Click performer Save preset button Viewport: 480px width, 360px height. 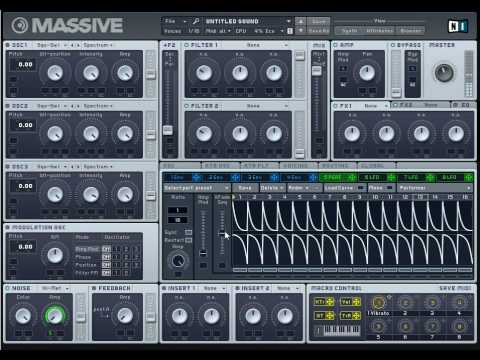(245, 188)
